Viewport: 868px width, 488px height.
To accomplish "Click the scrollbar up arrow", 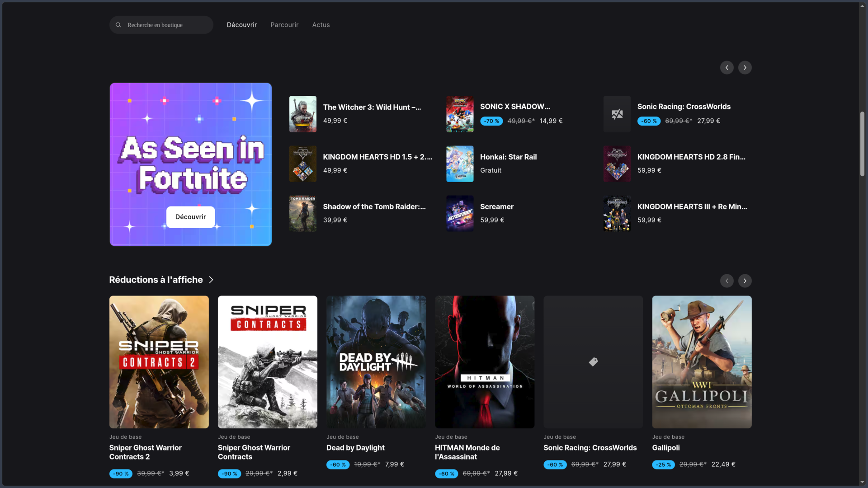I will pos(863,6).
